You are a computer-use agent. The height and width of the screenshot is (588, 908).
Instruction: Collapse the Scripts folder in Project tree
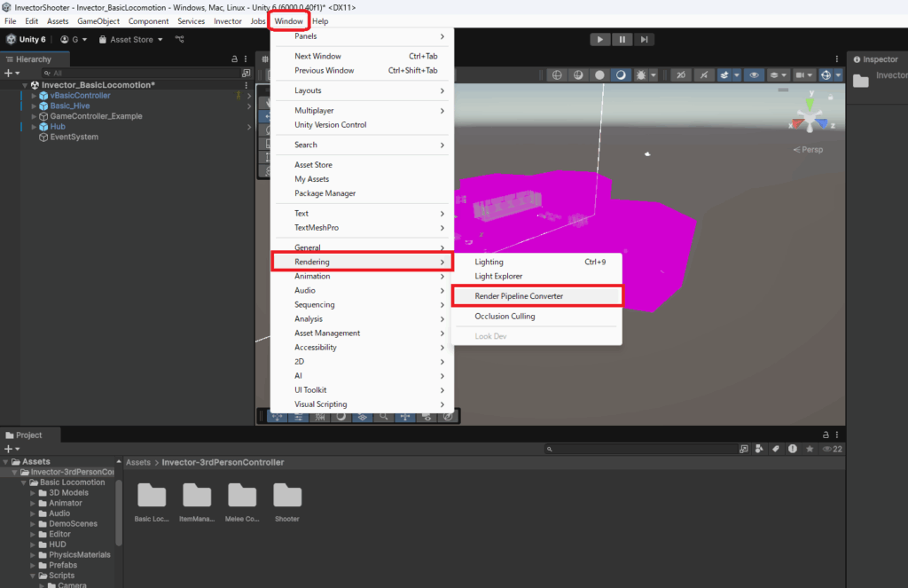pyautogui.click(x=33, y=576)
